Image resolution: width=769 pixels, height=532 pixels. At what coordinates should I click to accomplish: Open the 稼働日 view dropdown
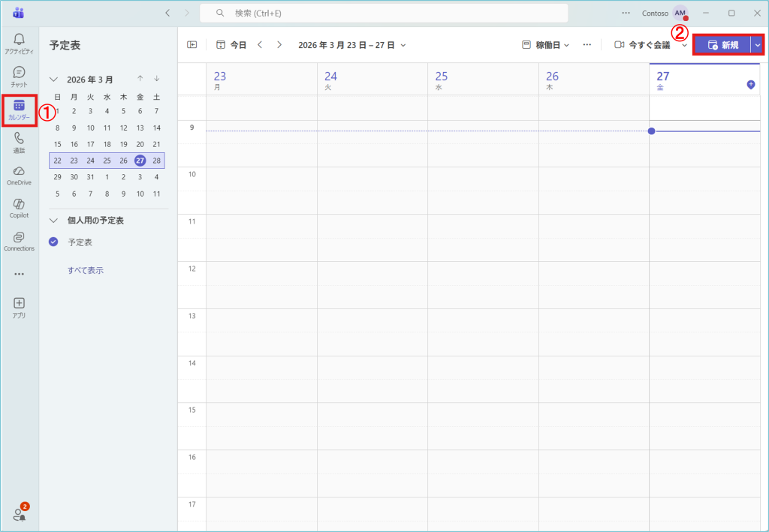click(x=546, y=45)
